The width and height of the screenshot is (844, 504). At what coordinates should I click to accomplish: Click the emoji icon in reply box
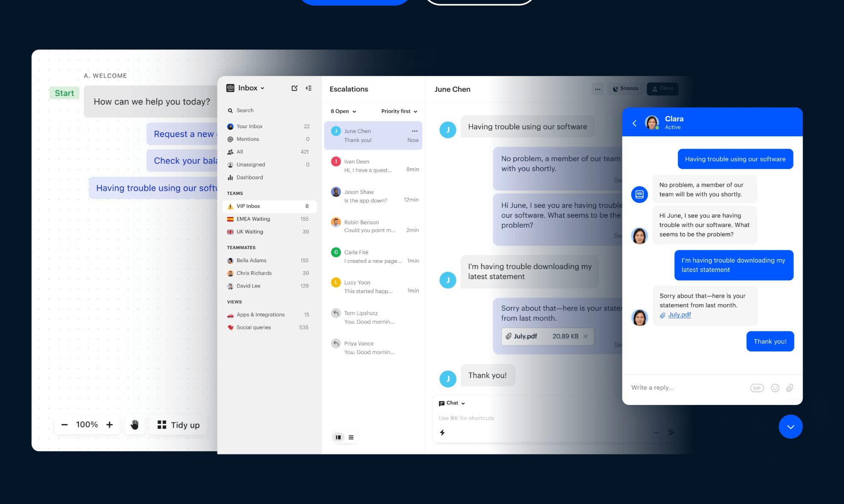tap(774, 387)
